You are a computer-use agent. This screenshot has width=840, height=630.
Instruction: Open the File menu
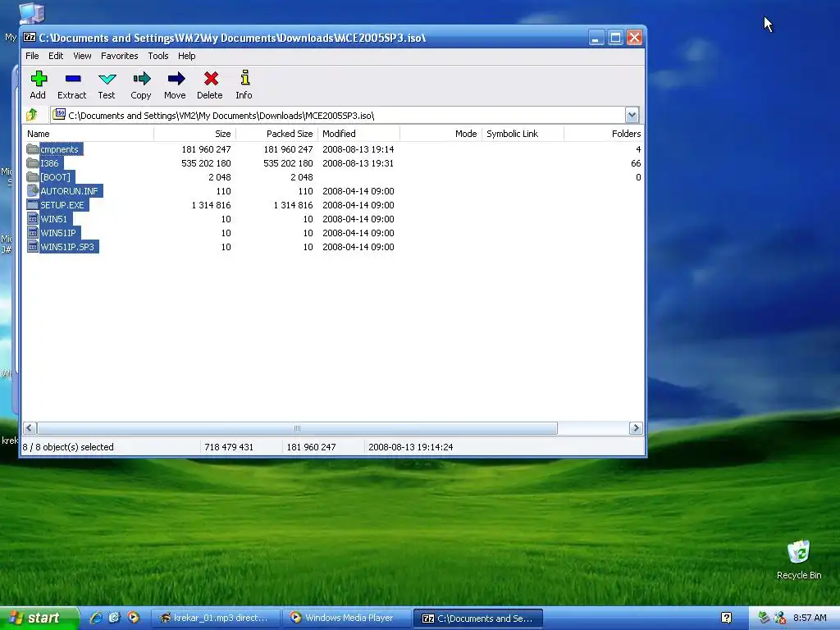pyautogui.click(x=32, y=56)
